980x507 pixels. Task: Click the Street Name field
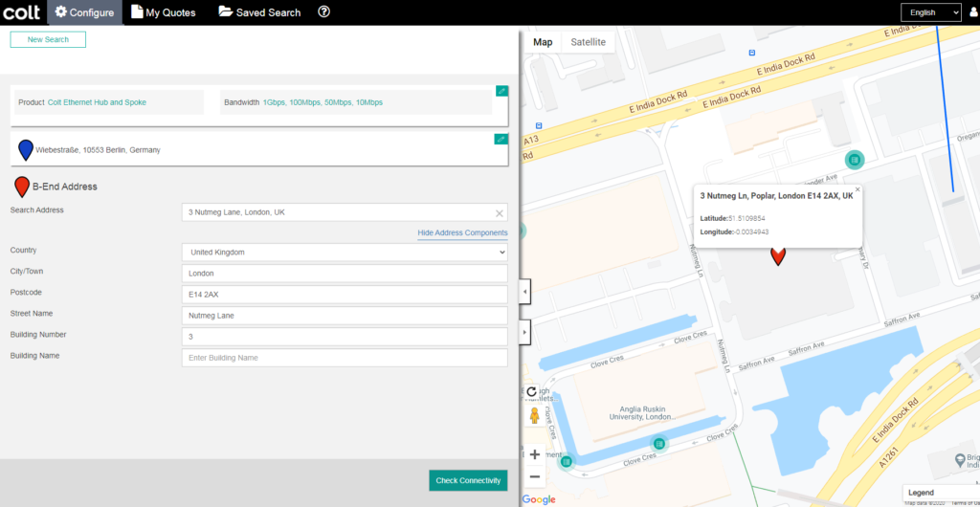coord(345,316)
